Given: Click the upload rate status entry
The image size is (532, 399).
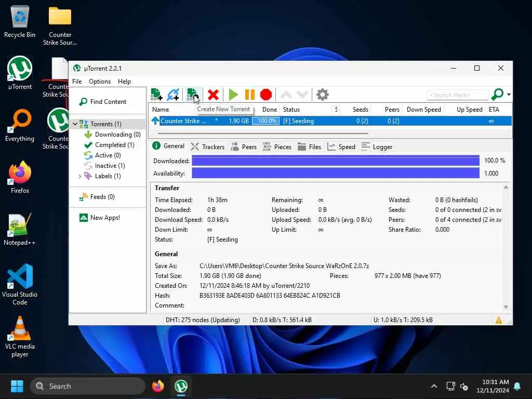Looking at the screenshot, I should [403, 320].
